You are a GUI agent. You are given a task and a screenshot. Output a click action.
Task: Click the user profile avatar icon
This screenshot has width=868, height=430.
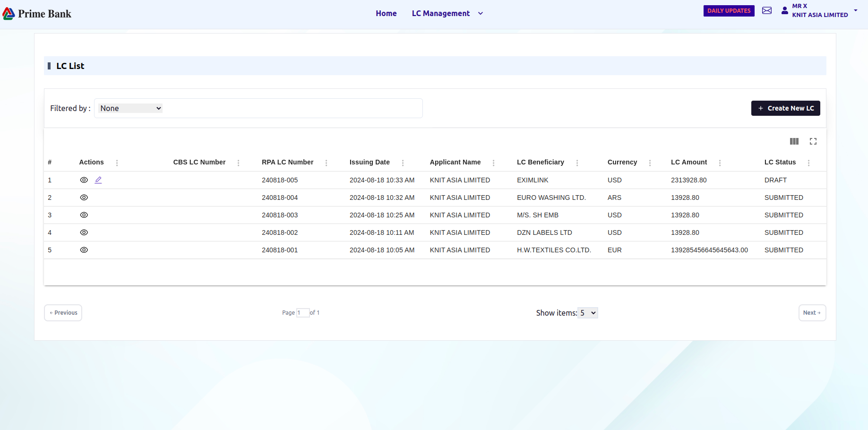pos(785,10)
